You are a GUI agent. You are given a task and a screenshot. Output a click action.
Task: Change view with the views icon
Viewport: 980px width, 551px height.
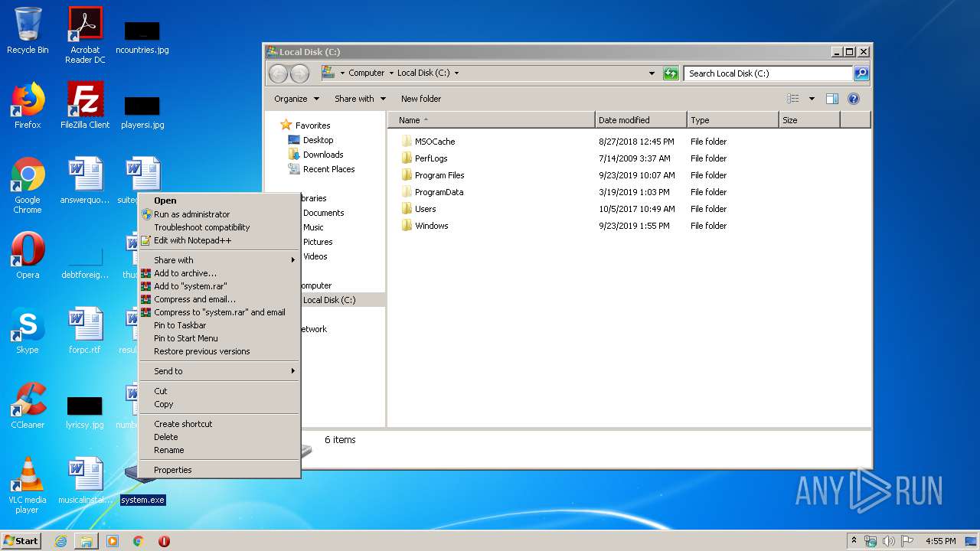(793, 99)
